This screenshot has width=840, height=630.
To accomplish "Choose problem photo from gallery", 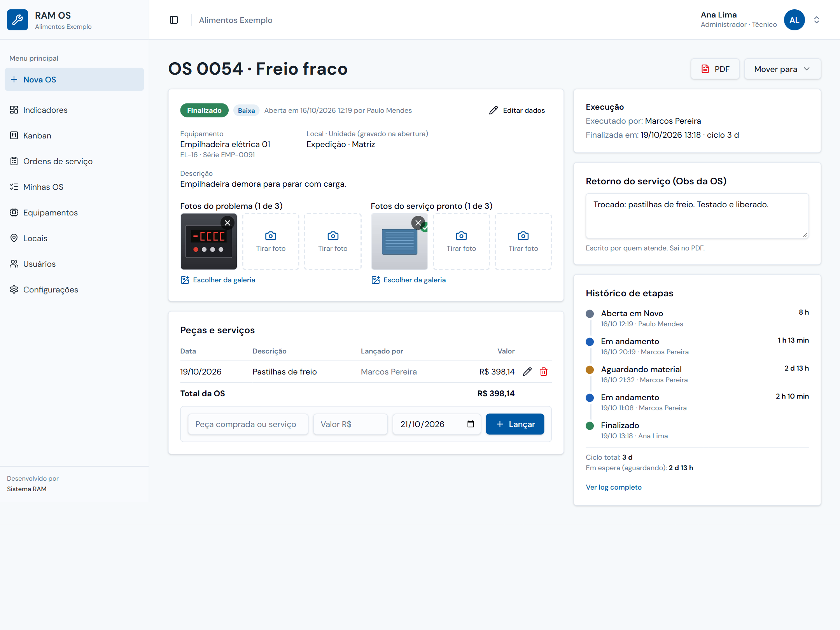I will pyautogui.click(x=218, y=280).
